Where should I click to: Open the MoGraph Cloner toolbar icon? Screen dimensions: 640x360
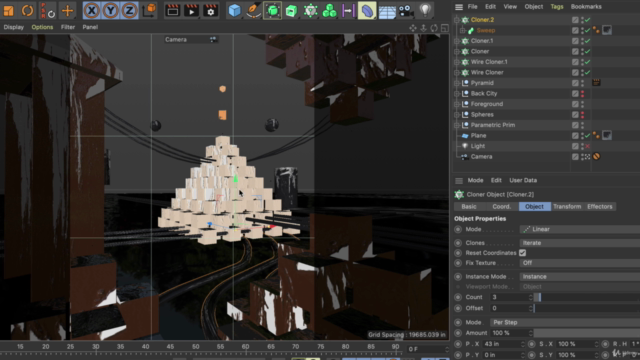tap(310, 10)
